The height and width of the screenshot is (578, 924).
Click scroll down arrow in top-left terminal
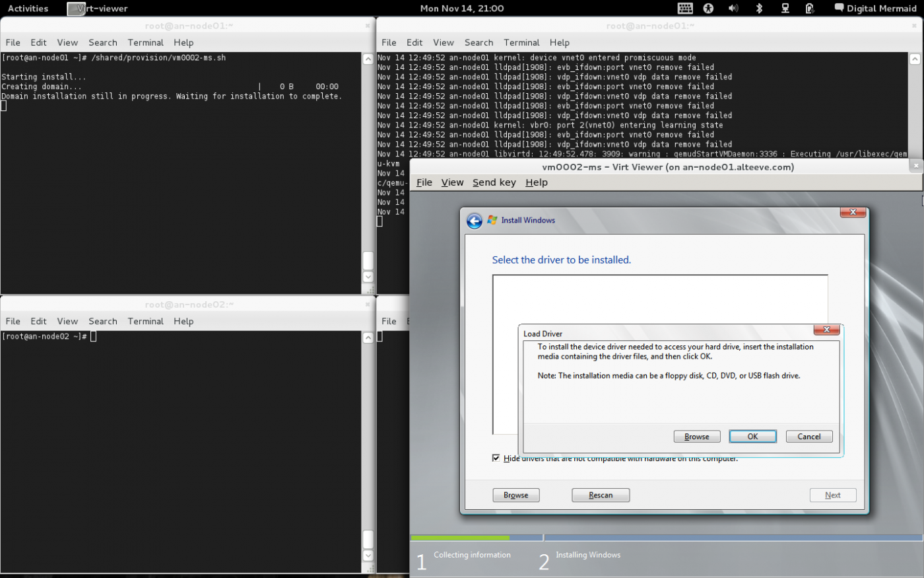pyautogui.click(x=368, y=277)
